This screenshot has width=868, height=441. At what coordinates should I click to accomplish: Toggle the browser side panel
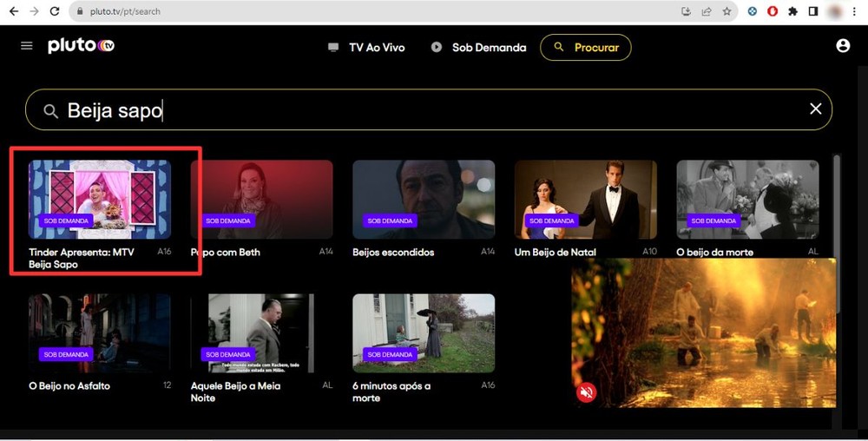click(813, 11)
